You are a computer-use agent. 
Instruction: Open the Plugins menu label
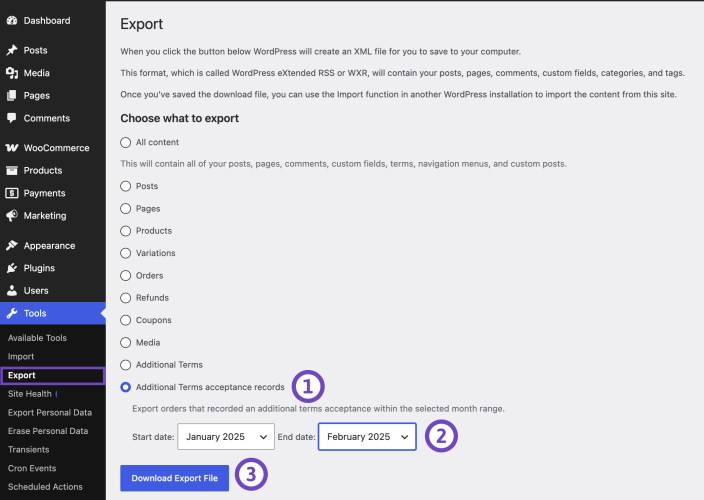point(39,268)
